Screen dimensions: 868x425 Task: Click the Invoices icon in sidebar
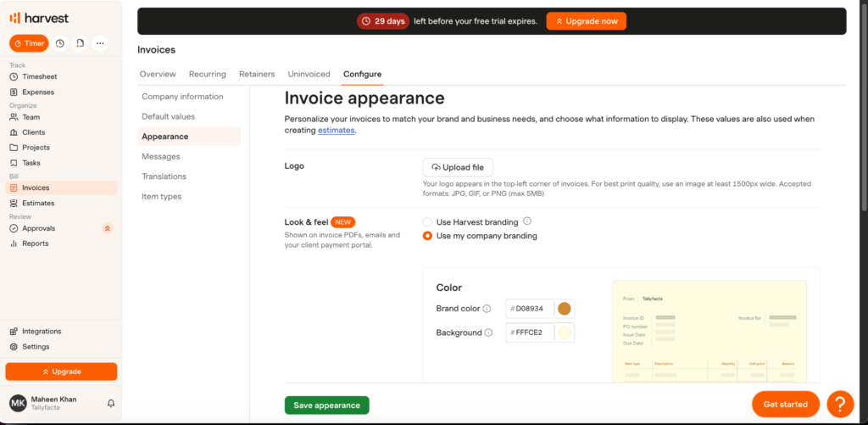[14, 187]
